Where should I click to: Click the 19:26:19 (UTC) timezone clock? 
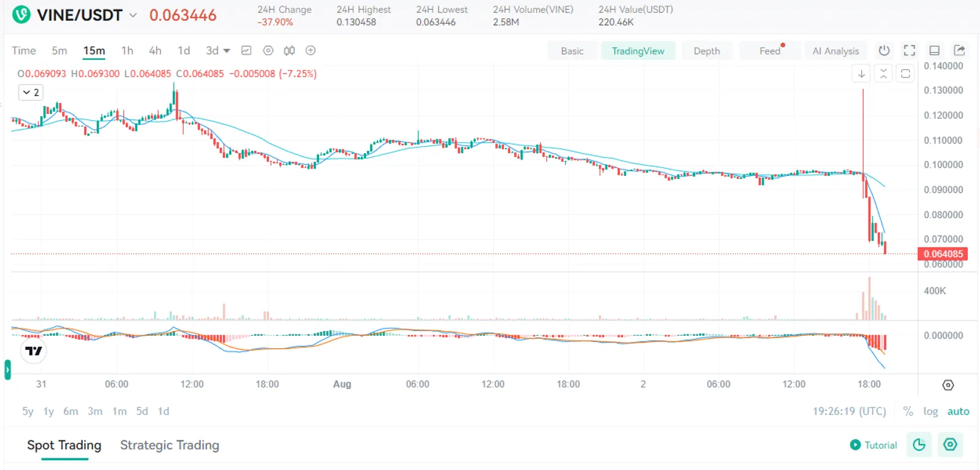tap(850, 411)
